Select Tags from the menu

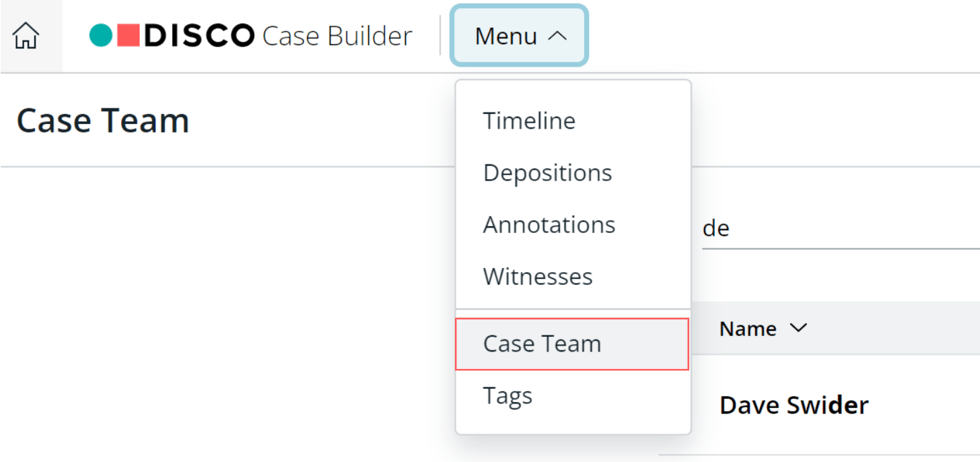click(x=508, y=395)
